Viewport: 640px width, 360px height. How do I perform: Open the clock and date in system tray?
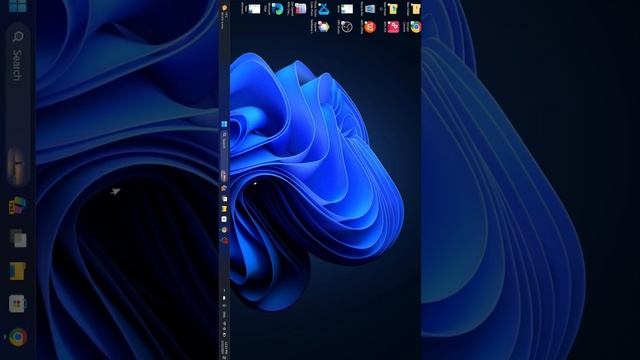coord(224,348)
